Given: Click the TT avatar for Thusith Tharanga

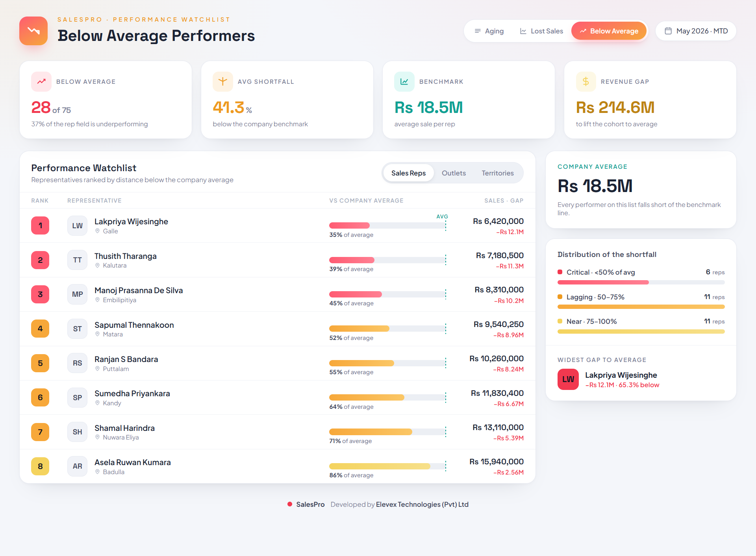Looking at the screenshot, I should [x=77, y=260].
